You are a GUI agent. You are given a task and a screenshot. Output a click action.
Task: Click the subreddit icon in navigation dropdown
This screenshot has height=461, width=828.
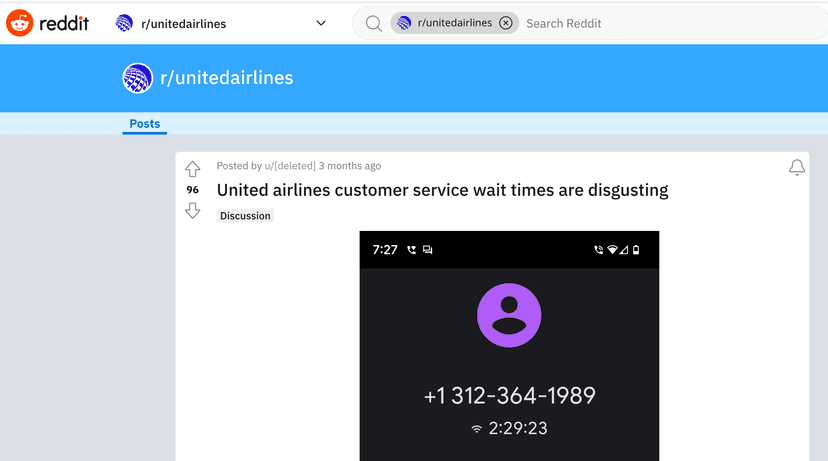(124, 23)
